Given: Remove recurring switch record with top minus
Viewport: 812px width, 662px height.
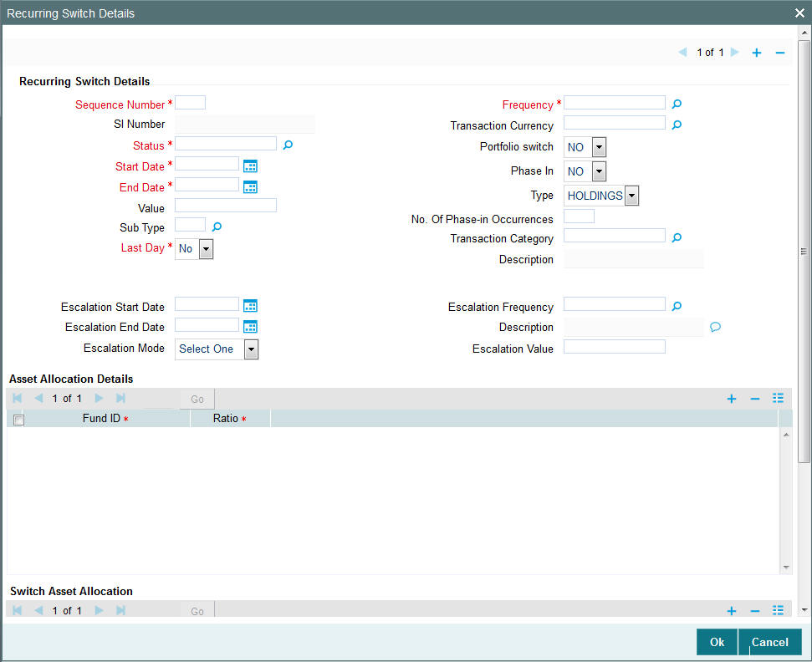Looking at the screenshot, I should coord(780,53).
